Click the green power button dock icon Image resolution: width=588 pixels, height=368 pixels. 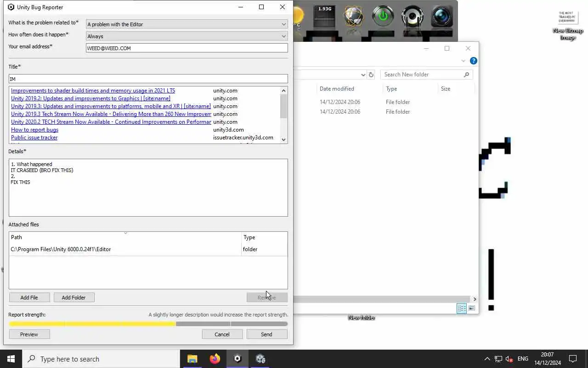(x=383, y=16)
